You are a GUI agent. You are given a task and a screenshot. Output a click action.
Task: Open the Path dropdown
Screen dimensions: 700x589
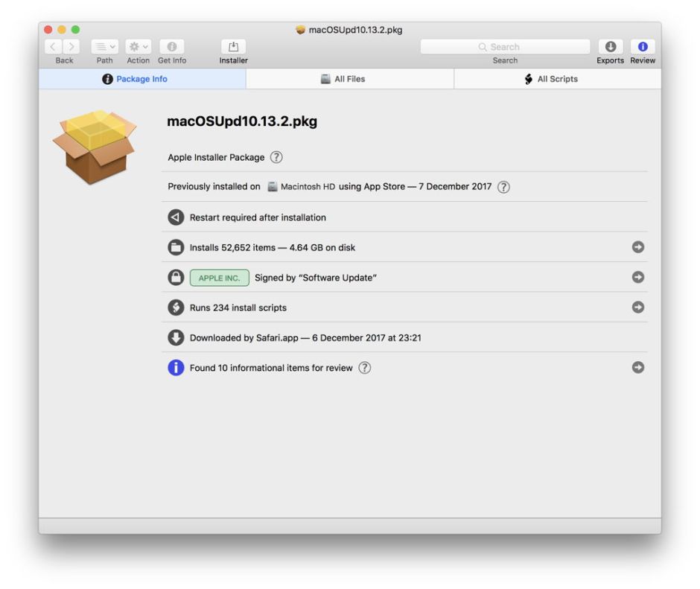(104, 46)
